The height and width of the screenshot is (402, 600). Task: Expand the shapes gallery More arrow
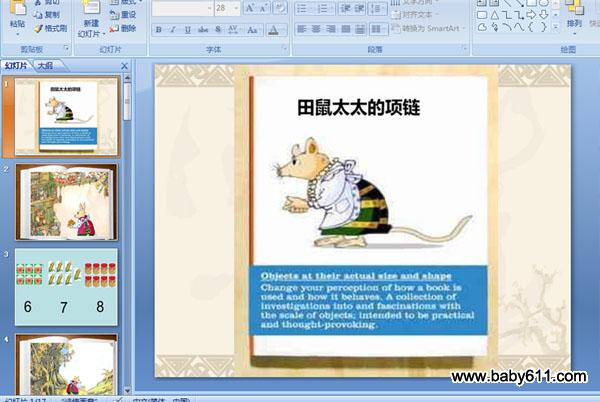556,28
